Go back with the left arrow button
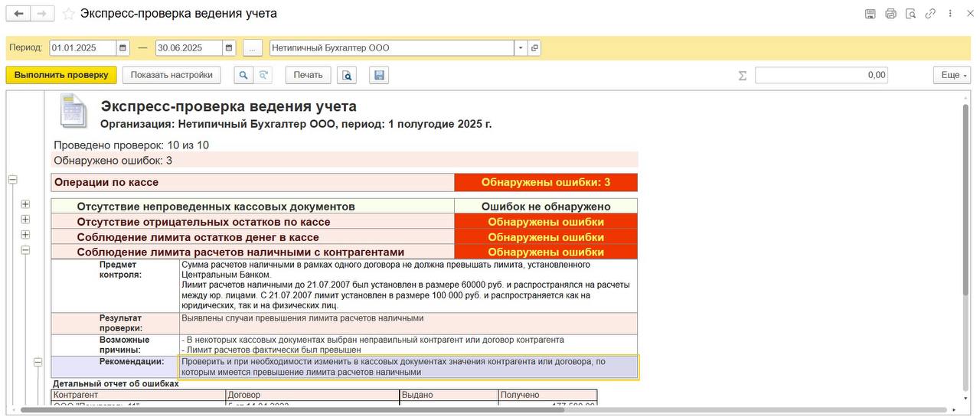The height and width of the screenshot is (420, 980). coord(18,14)
